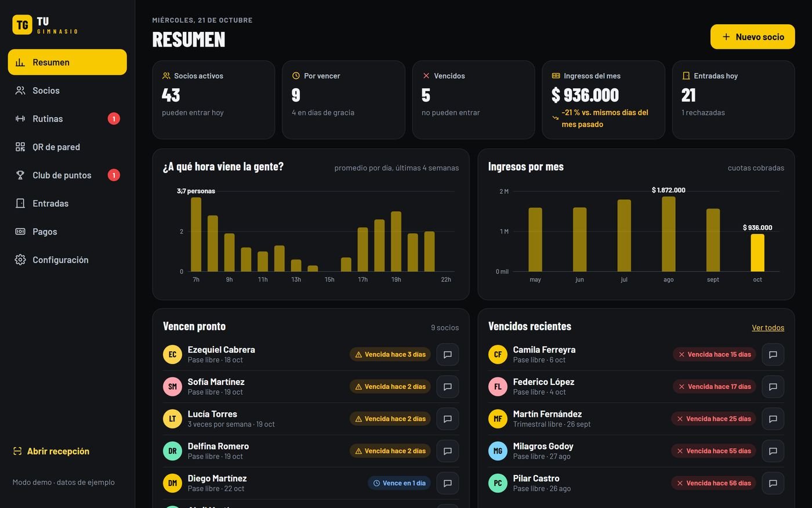
Task: Open the Socios section
Action: (x=67, y=91)
